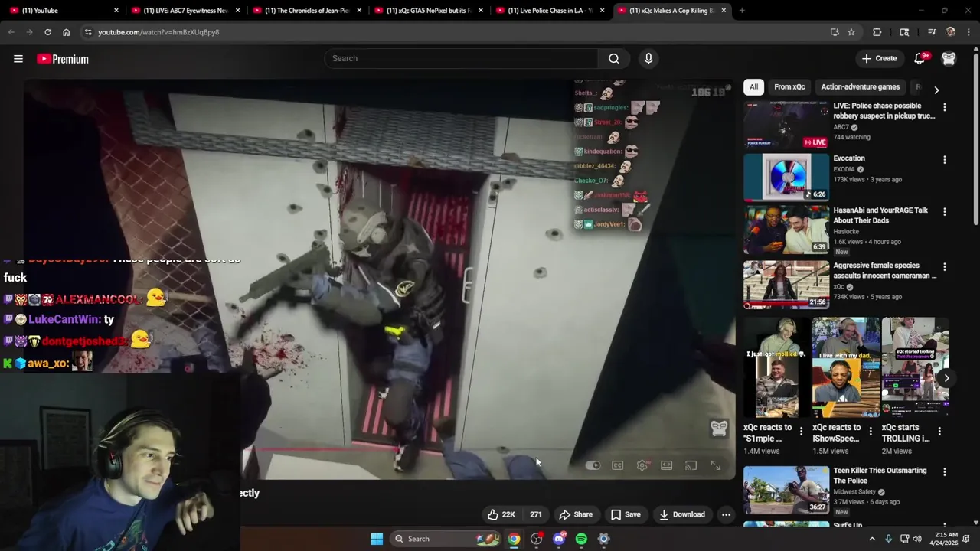Viewport: 980px width, 551px height.
Task: Open more actions ellipsis under video
Action: tap(726, 514)
